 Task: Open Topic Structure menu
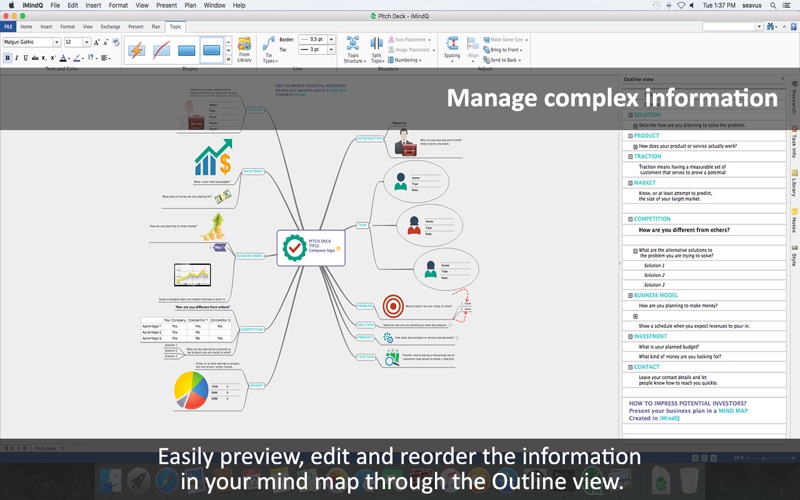[x=354, y=50]
